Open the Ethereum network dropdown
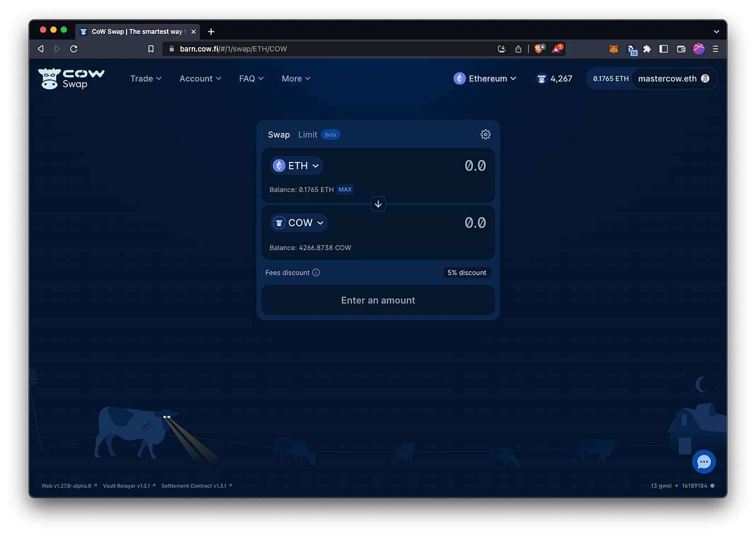Viewport: 756px width, 536px height. tap(485, 78)
